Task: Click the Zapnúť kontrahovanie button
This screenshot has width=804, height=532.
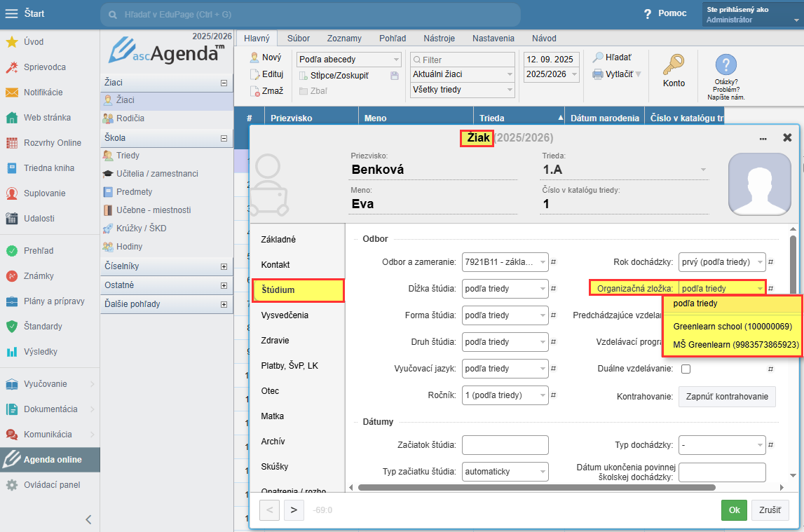Action: [x=727, y=396]
